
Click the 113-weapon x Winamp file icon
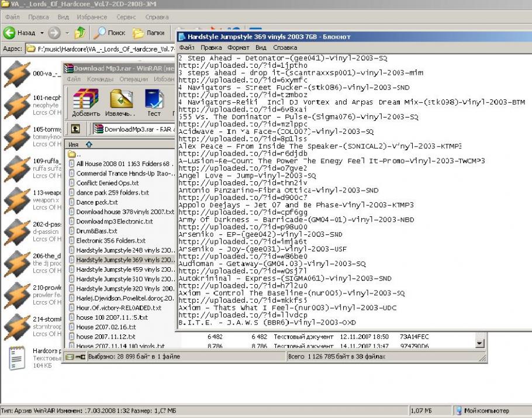coord(17,201)
